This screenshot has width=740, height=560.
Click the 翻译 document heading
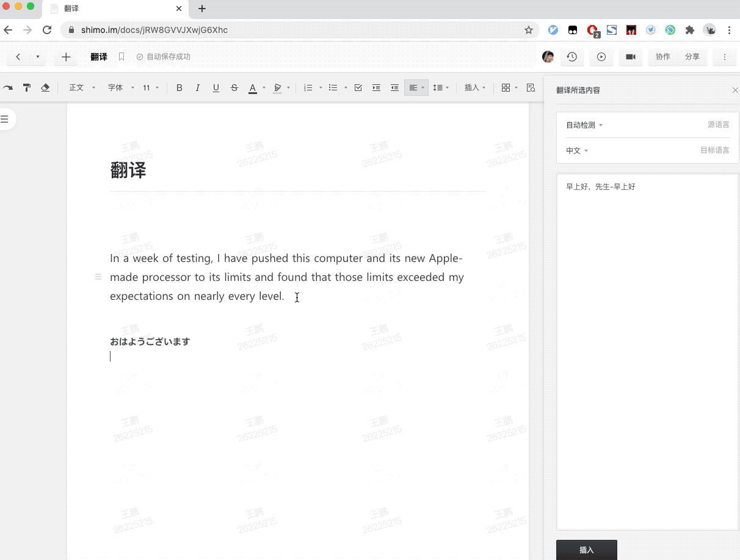(128, 170)
